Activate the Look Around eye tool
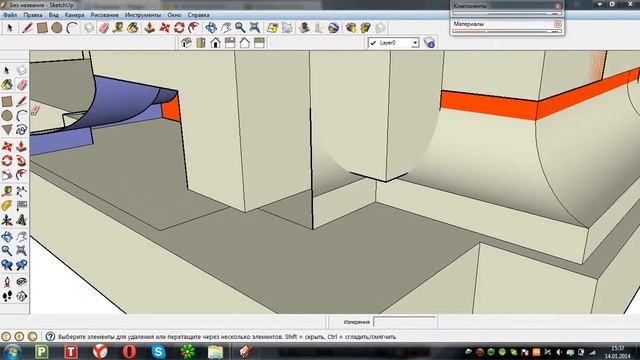 click(x=21, y=282)
